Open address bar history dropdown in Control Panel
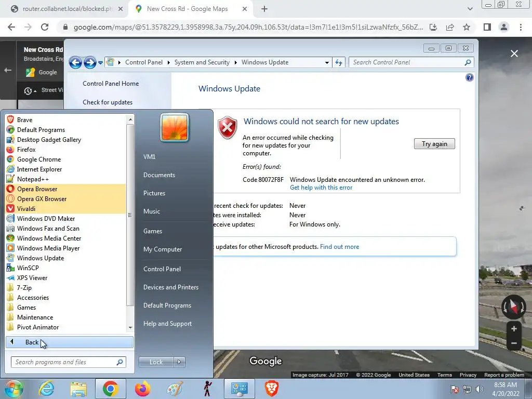Viewport: 532px width, 399px height. (327, 62)
